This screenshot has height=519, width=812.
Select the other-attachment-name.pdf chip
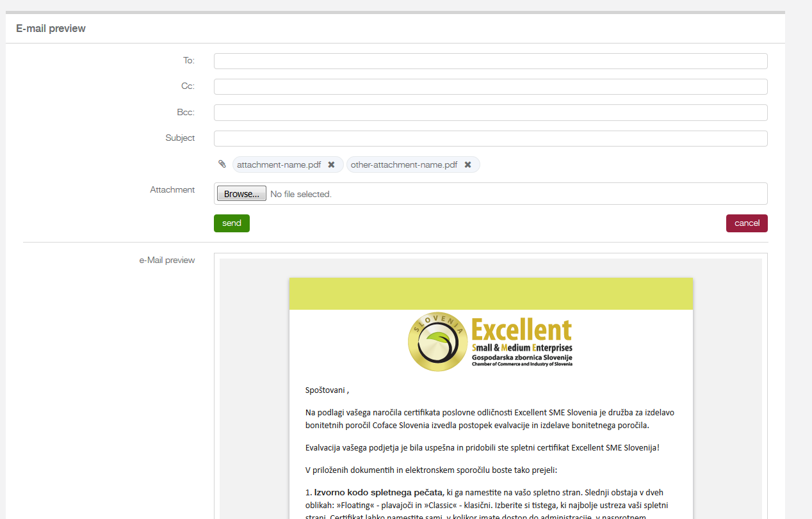(413, 164)
